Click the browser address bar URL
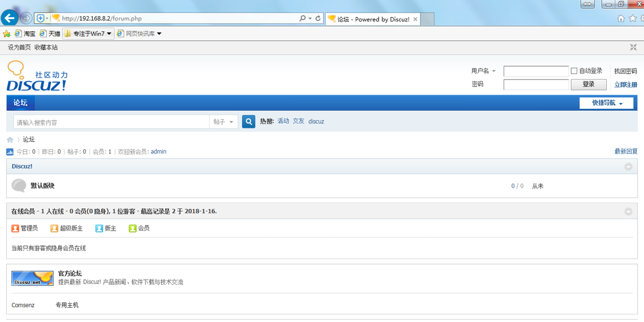 102,19
